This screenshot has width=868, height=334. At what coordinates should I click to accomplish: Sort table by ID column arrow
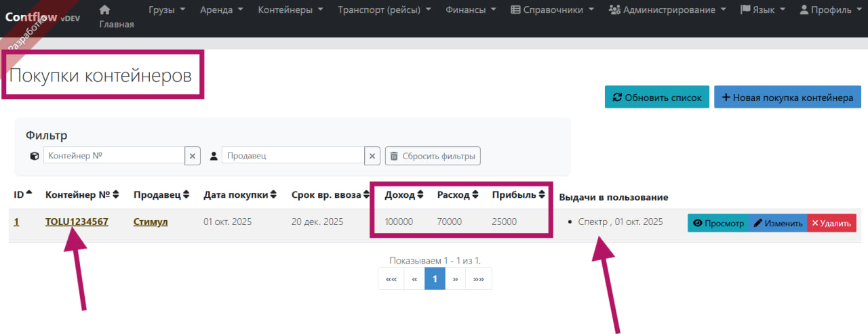pos(28,194)
